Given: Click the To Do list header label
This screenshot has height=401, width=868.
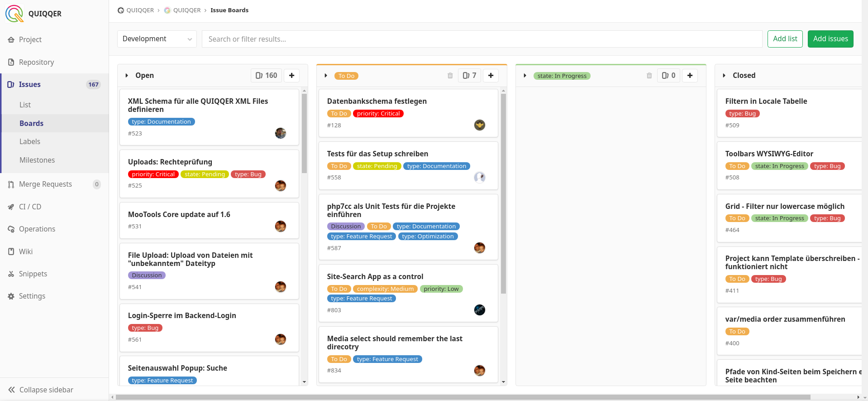Looking at the screenshot, I should point(346,76).
